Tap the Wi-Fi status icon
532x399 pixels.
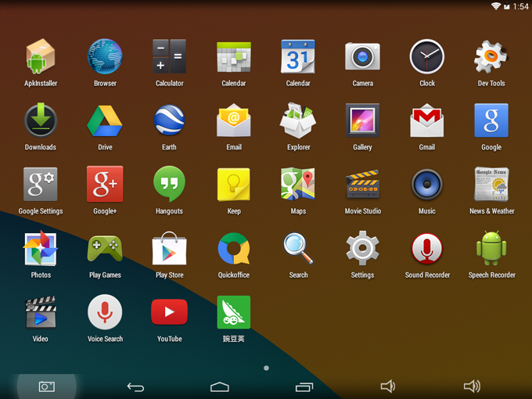tap(496, 6)
